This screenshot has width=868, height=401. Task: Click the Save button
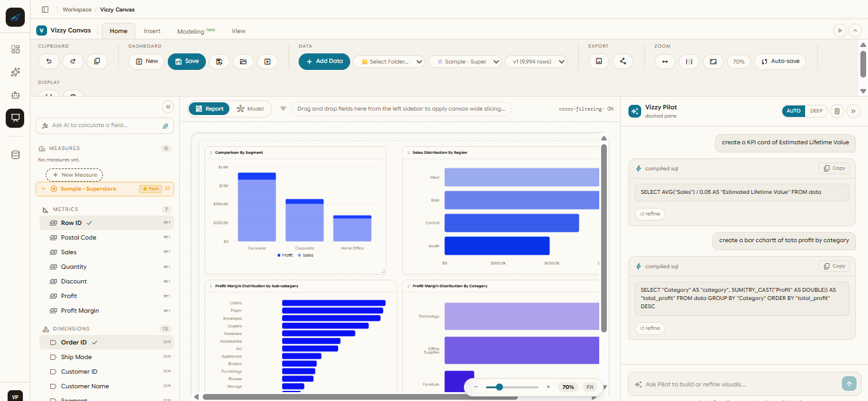pyautogui.click(x=187, y=61)
